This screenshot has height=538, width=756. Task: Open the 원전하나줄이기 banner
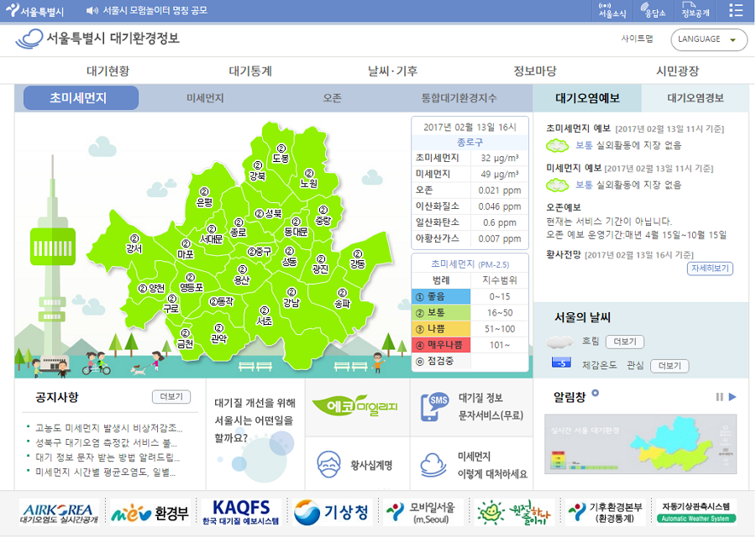click(514, 513)
